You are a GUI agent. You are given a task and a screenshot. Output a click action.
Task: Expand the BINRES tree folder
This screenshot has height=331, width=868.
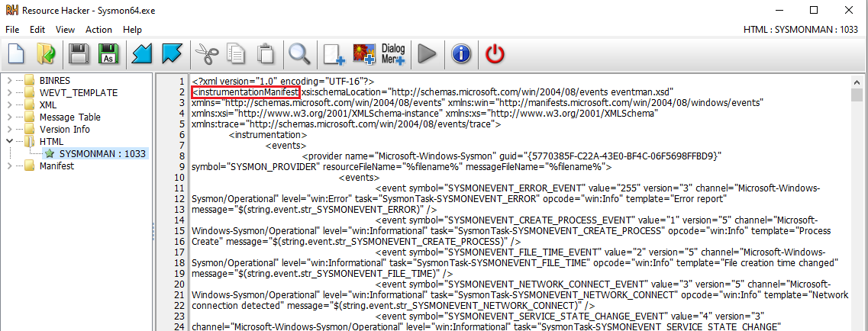[9, 80]
